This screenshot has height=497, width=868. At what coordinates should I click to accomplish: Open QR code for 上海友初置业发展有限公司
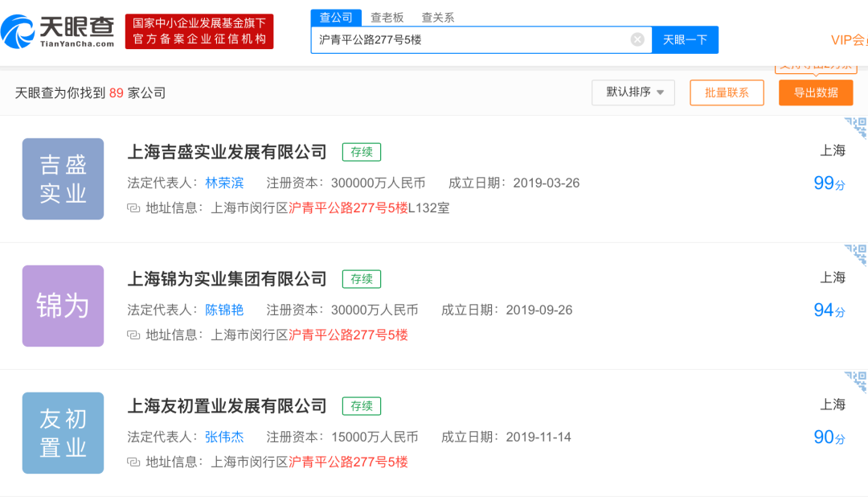coord(856,381)
